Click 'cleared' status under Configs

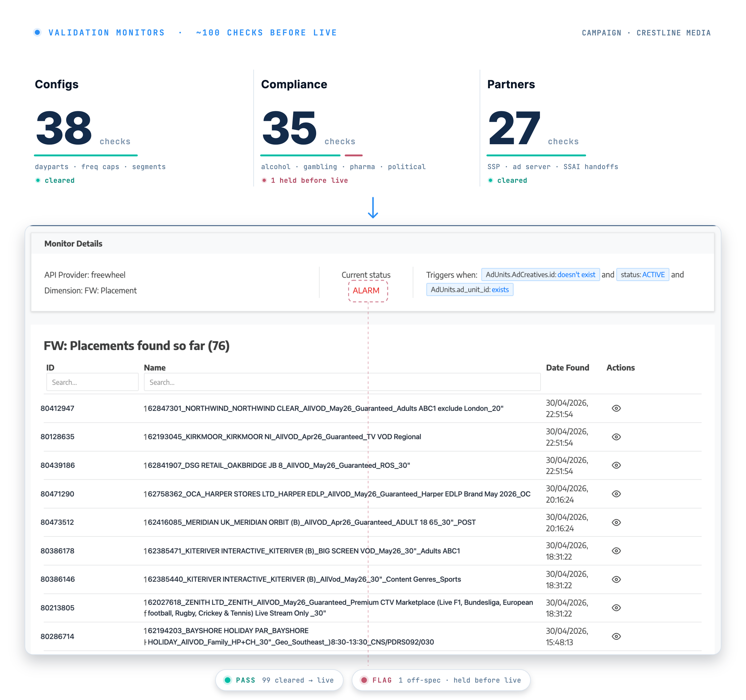[59, 180]
